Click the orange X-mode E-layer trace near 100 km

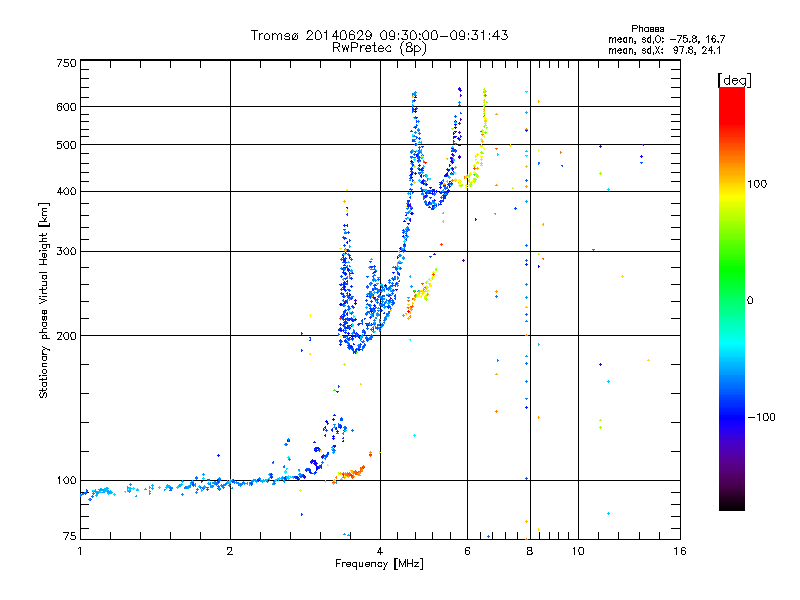click(349, 474)
